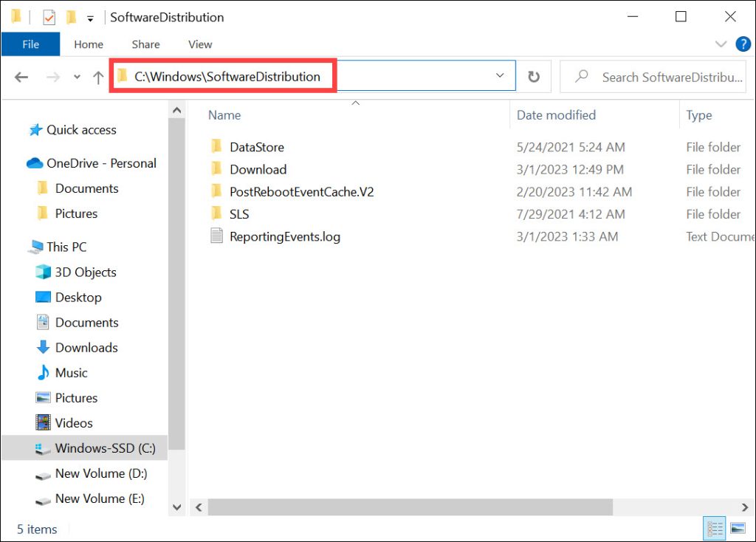Sort by the Type column header
The image size is (756, 542).
coord(699,115)
